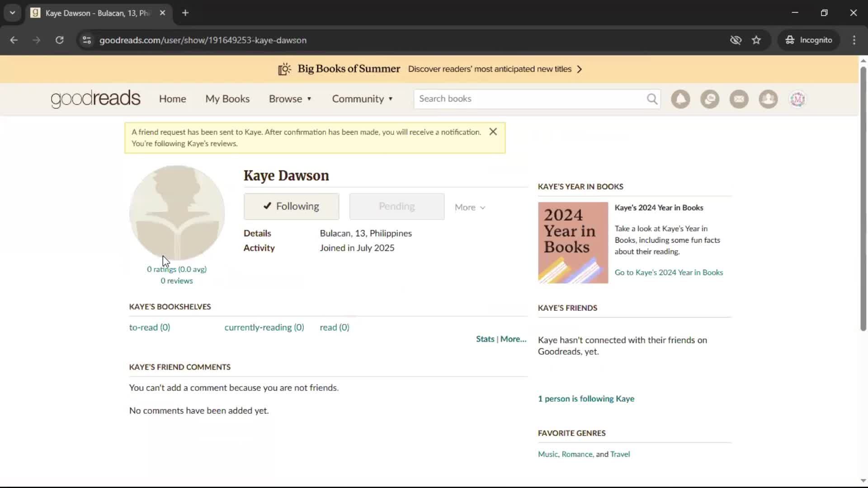Open the Romance genre link
This screenshot has height=488, width=868.
[577, 455]
